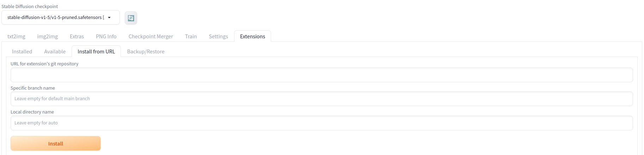The width and height of the screenshot is (644, 155).
Task: Select the PNG Info tab
Action: [x=106, y=37]
